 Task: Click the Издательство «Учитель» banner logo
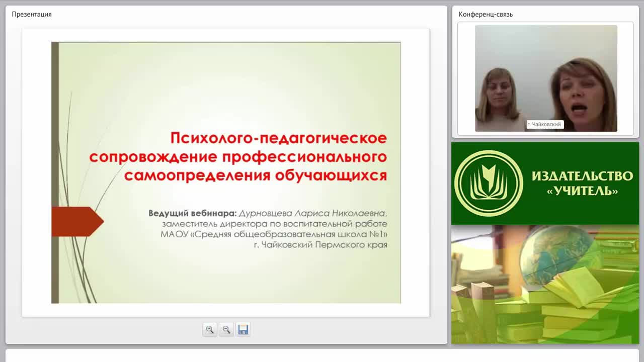coord(489,183)
